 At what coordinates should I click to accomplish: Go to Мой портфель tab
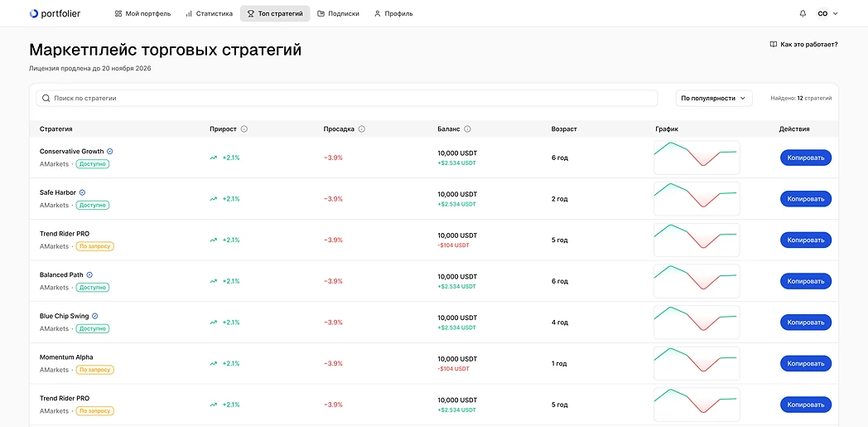[142, 13]
